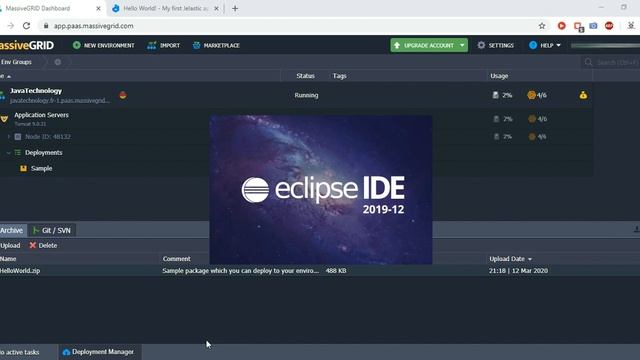Click the Tags column header
Screen dimensions: 640x360
click(x=339, y=76)
